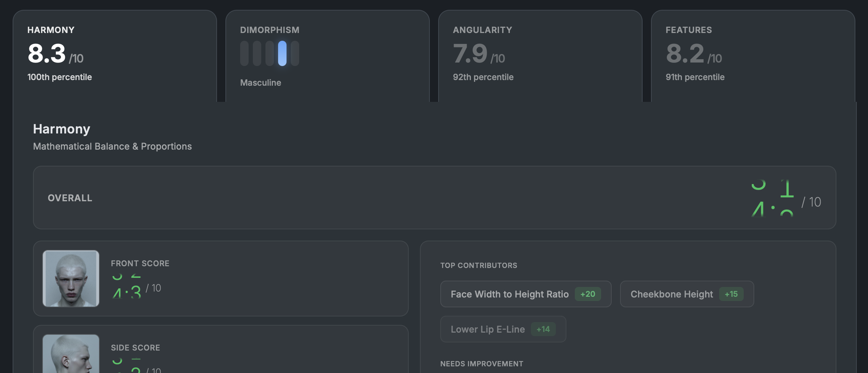Switch to the Harmony tab
The height and width of the screenshot is (373, 868).
coord(115,56)
